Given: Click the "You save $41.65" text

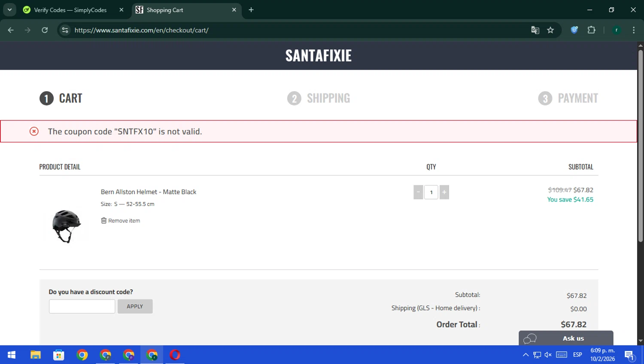Looking at the screenshot, I should click(570, 199).
